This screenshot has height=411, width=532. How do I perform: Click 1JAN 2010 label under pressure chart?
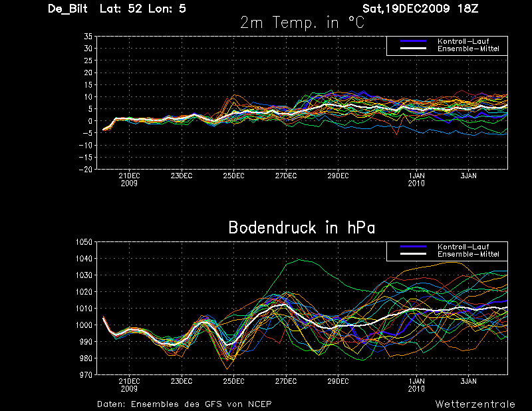(x=416, y=384)
